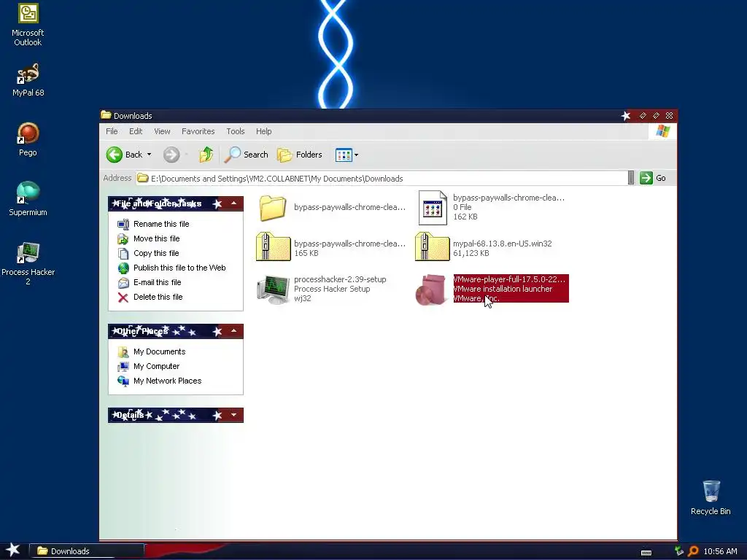This screenshot has height=560, width=747.
Task: Go to My Computer
Action: point(156,366)
